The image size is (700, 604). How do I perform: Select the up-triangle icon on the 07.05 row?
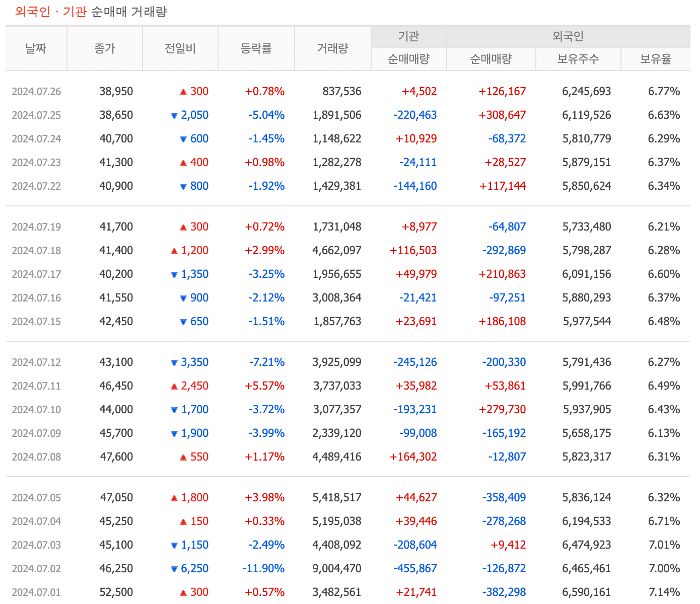(x=174, y=497)
